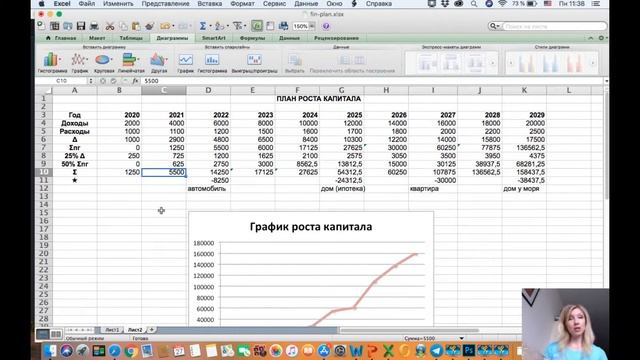Switch to the Макет ribbon tab
Viewport: 640px width, 360px height.
[97, 38]
